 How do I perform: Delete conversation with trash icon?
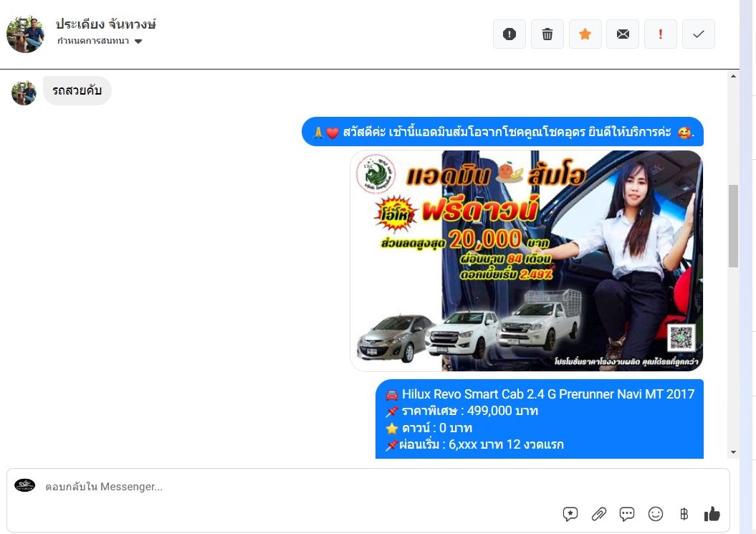click(x=547, y=34)
